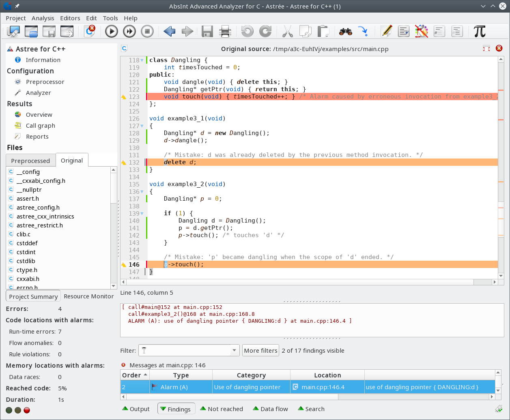Sort findings by the Order column header
510x420 pixels.
click(135, 375)
